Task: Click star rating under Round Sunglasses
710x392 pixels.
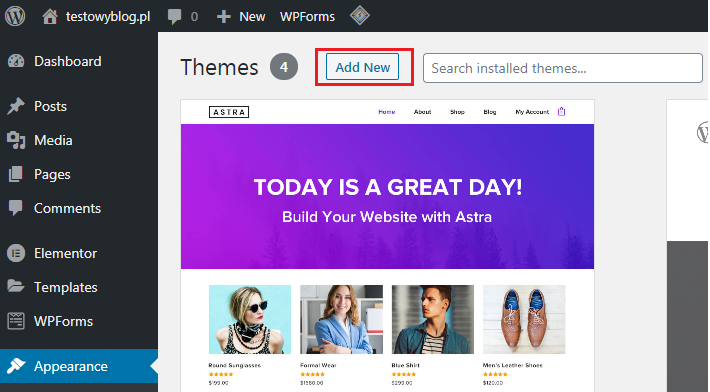Action: click(x=221, y=374)
